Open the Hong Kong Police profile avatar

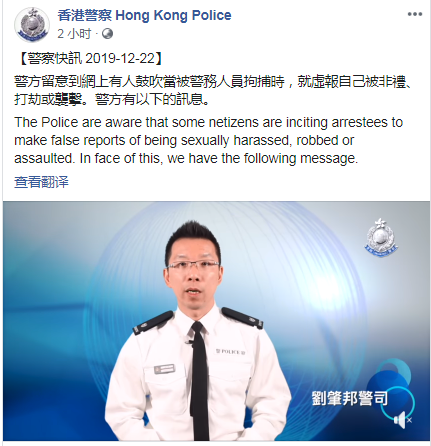(x=32, y=24)
